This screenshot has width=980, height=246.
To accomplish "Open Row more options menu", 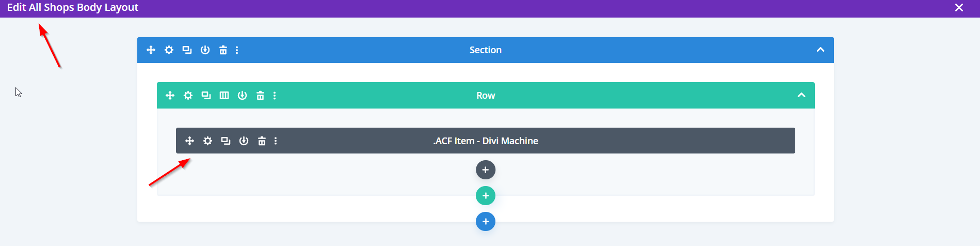I will click(275, 96).
